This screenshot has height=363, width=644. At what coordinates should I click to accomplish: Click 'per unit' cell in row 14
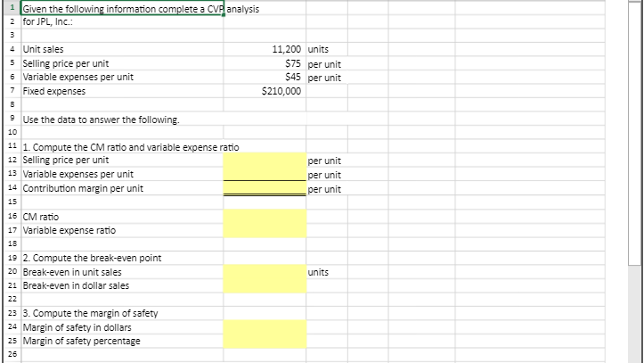point(327,189)
